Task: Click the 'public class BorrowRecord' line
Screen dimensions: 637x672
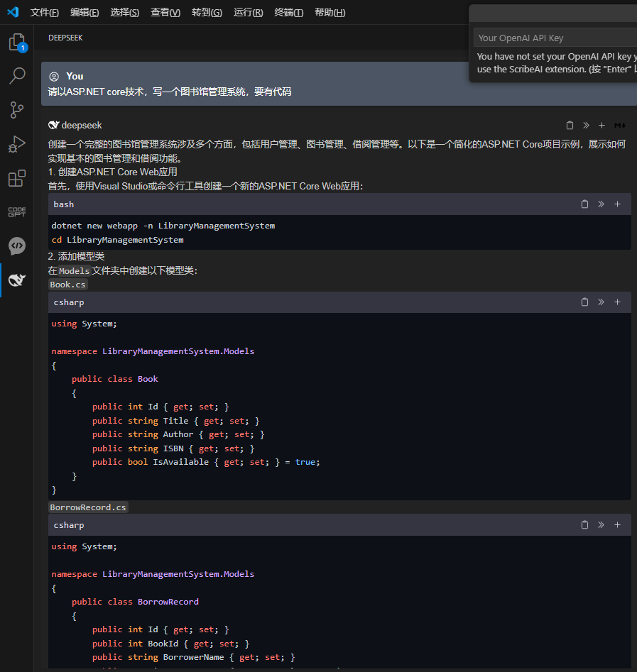Action: (135, 602)
